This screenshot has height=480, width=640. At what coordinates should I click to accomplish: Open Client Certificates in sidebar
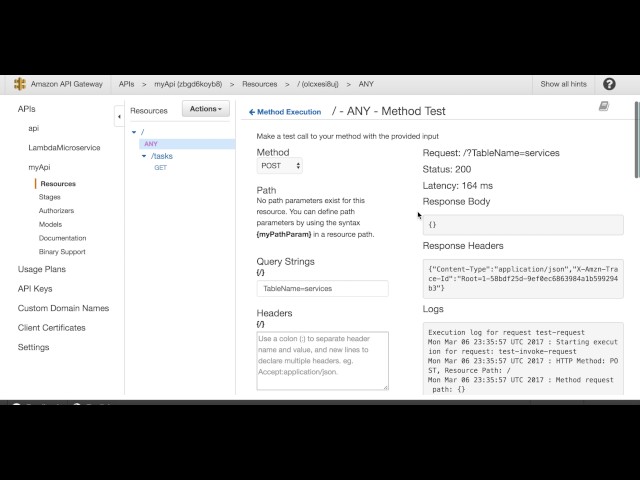[51, 328]
